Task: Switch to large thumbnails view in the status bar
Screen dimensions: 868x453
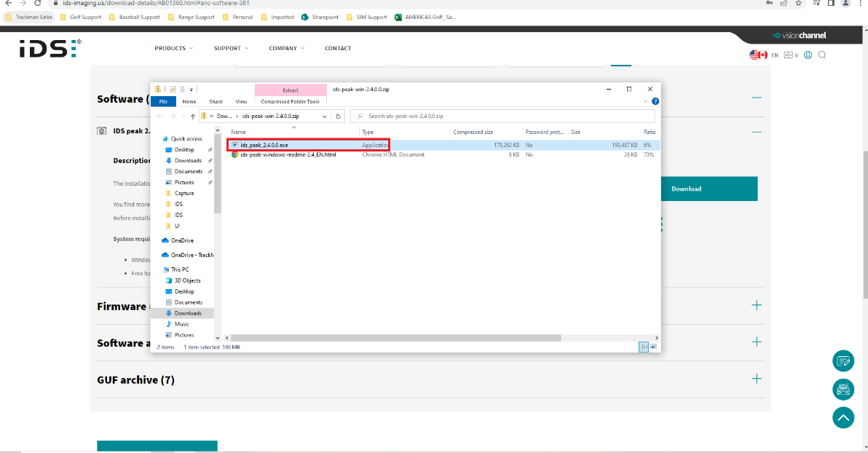Action: point(653,347)
